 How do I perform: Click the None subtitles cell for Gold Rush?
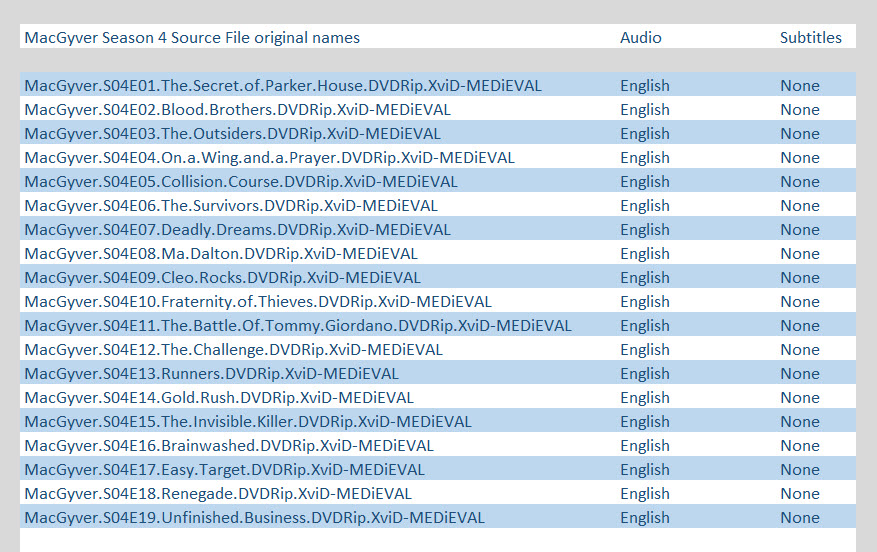coord(800,398)
